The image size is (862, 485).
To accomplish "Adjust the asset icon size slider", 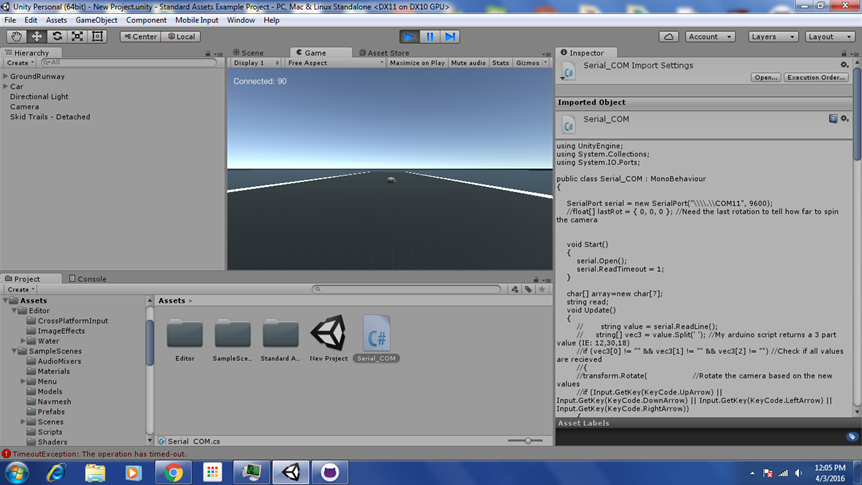I will pyautogui.click(x=526, y=440).
